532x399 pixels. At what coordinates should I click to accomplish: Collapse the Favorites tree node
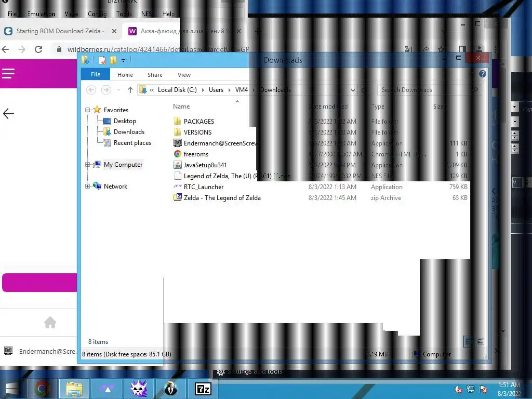87,110
